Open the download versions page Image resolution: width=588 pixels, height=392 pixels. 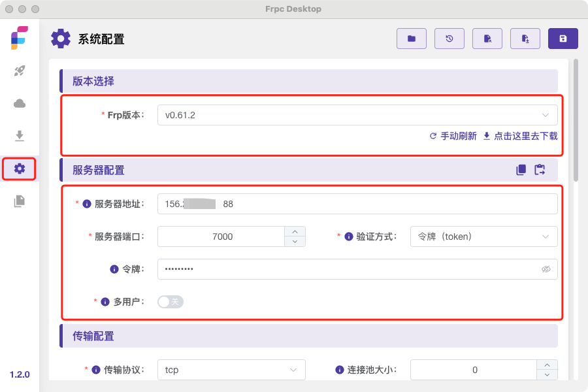[x=20, y=136]
